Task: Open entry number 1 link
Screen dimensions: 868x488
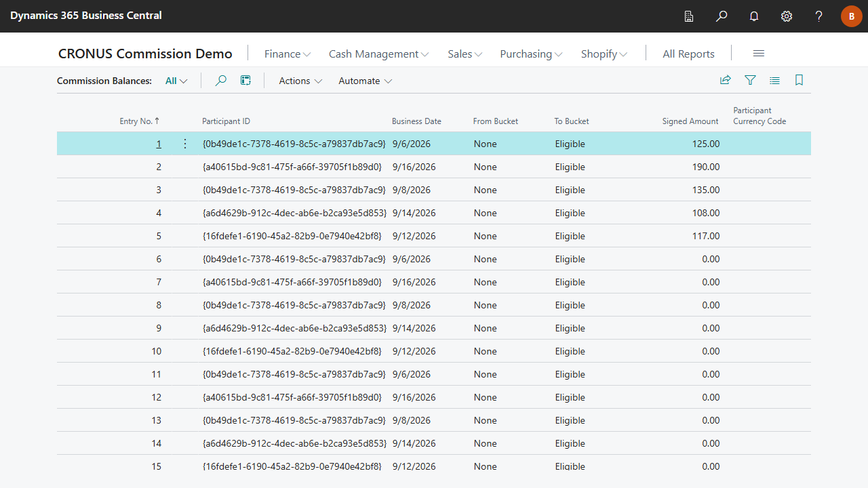Action: (x=159, y=144)
